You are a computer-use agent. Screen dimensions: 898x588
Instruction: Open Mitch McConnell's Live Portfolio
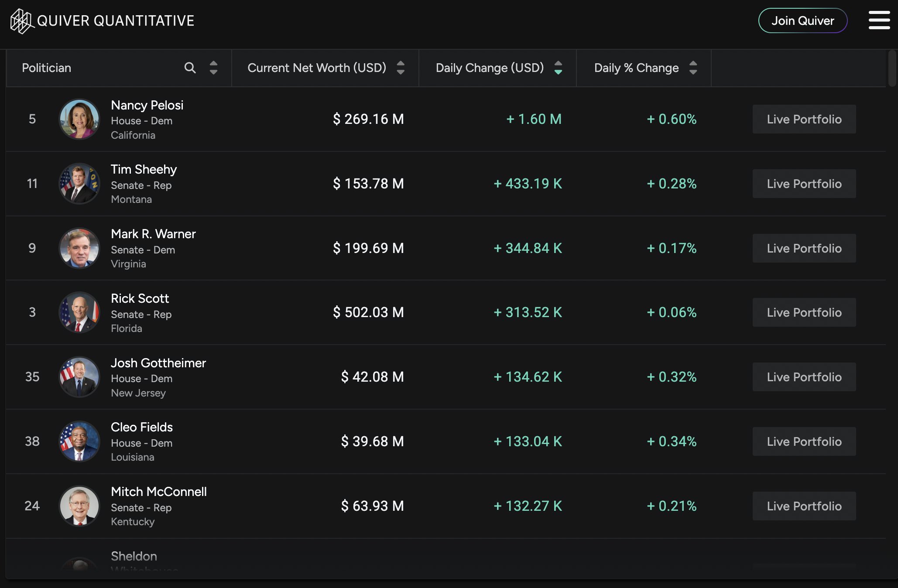(804, 506)
